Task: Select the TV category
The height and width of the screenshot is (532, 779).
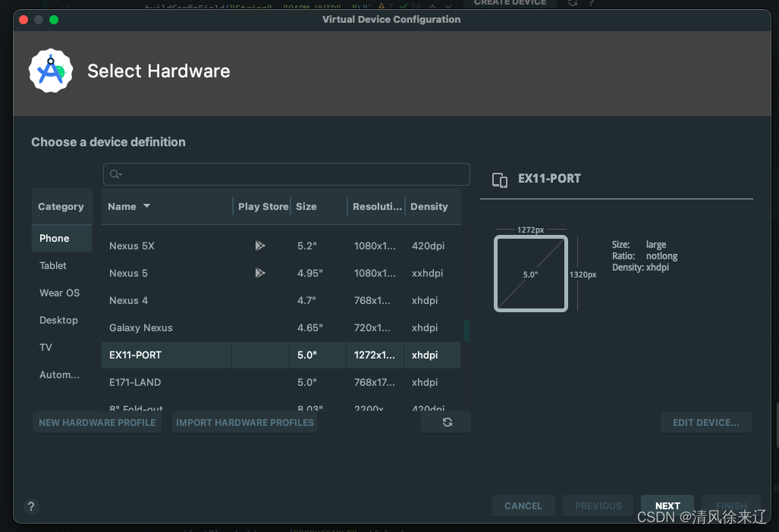Action: (46, 347)
